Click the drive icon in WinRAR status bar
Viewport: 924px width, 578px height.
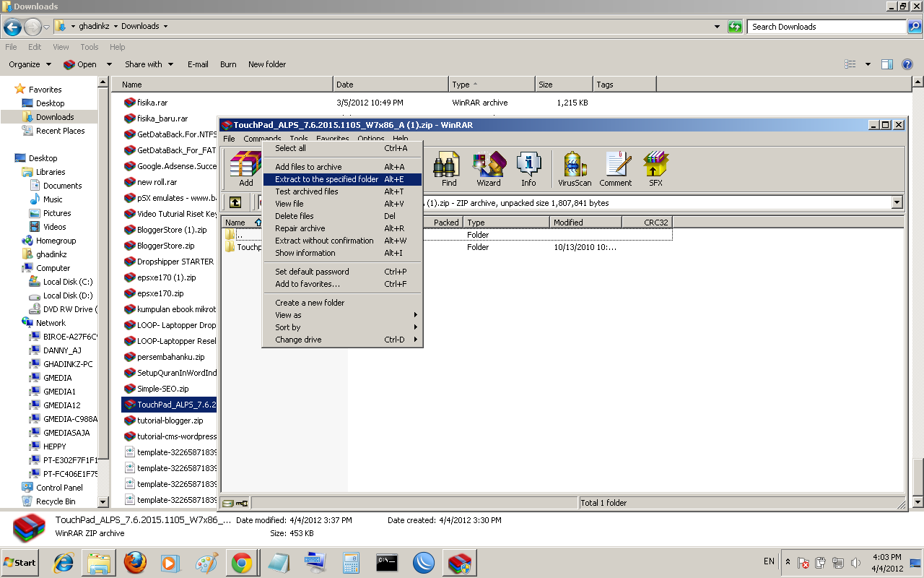pyautogui.click(x=228, y=503)
